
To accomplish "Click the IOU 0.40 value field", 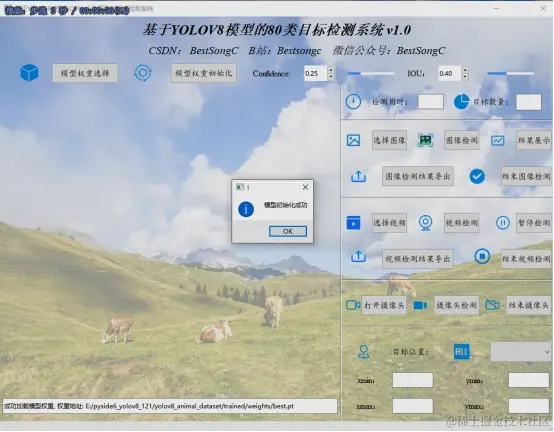I will tap(450, 73).
